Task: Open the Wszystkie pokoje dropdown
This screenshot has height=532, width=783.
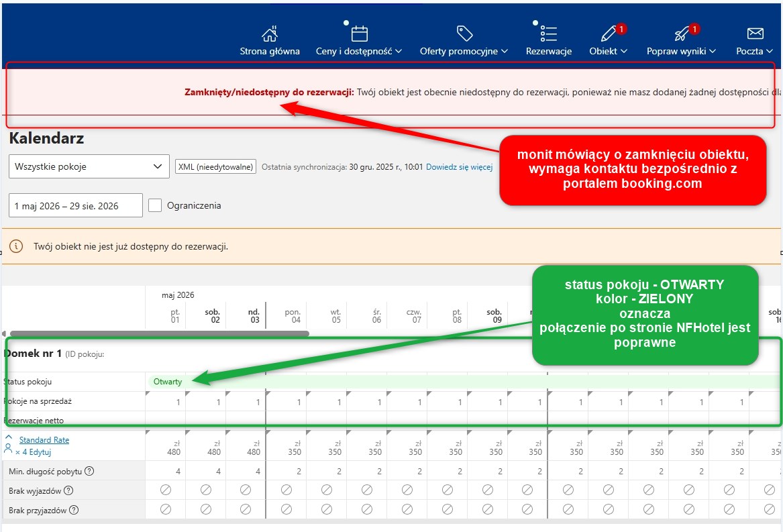Action: pos(89,166)
